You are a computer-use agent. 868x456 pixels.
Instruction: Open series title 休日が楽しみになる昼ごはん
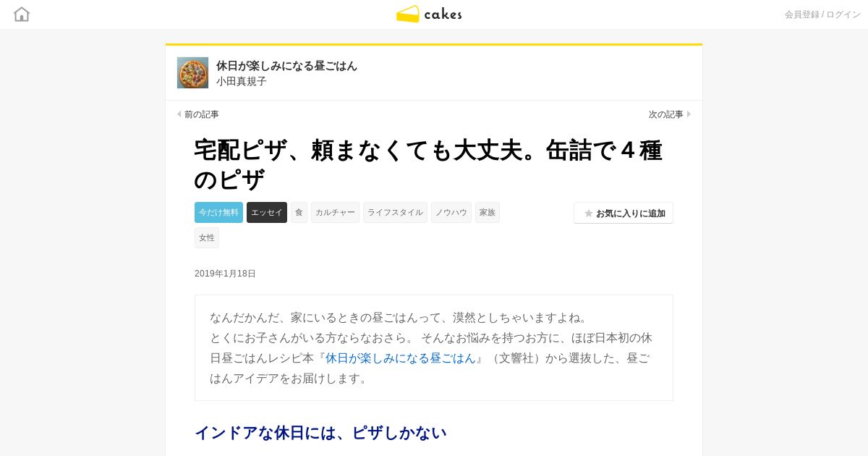coord(286,66)
